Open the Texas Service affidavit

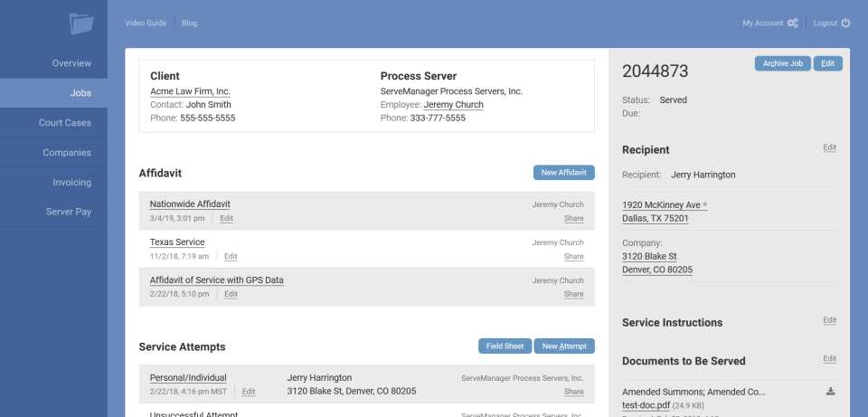click(x=177, y=242)
